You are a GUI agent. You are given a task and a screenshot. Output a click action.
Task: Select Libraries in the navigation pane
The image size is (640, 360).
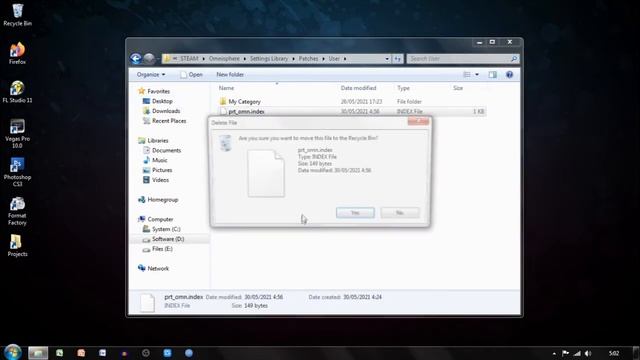point(158,140)
